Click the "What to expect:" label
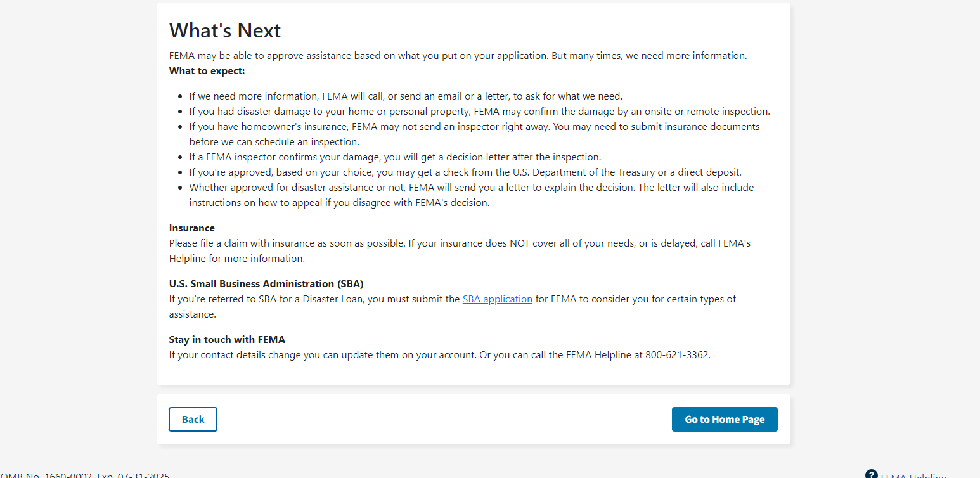The image size is (980, 478). coord(207,70)
